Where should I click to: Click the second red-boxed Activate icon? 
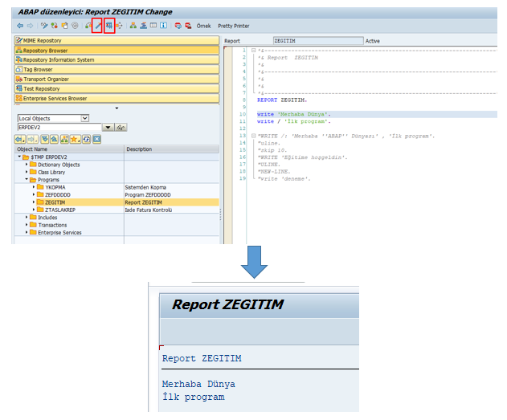[x=109, y=26]
